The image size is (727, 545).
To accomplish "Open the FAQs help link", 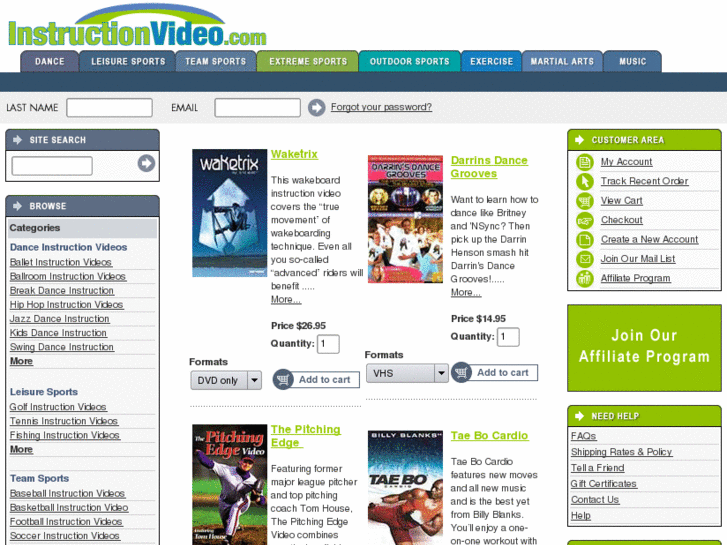I will pyautogui.click(x=584, y=436).
